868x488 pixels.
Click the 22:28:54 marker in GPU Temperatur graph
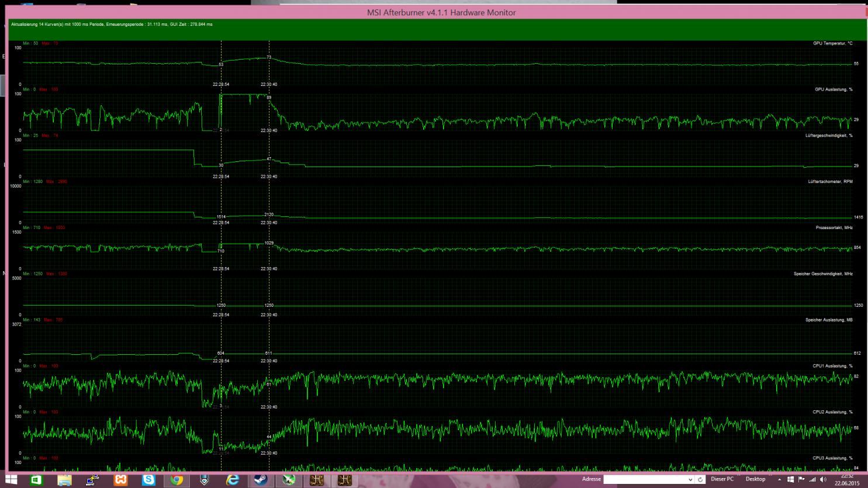(220, 84)
